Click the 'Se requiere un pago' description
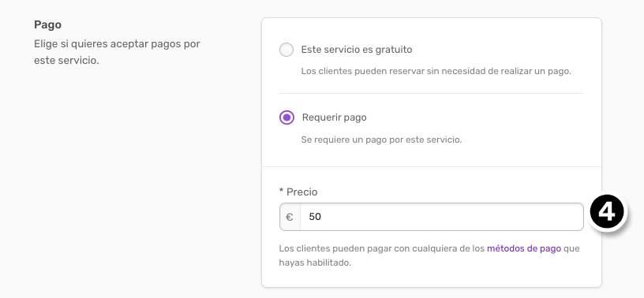 pyautogui.click(x=381, y=140)
